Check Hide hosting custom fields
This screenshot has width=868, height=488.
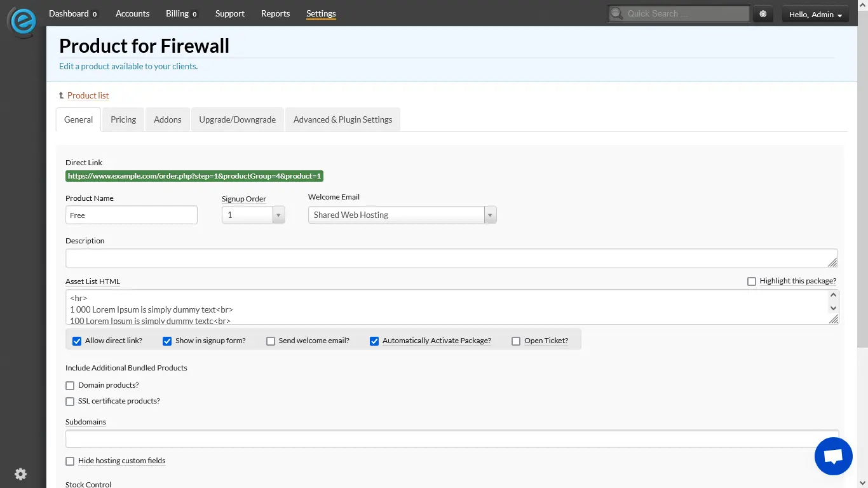70,461
